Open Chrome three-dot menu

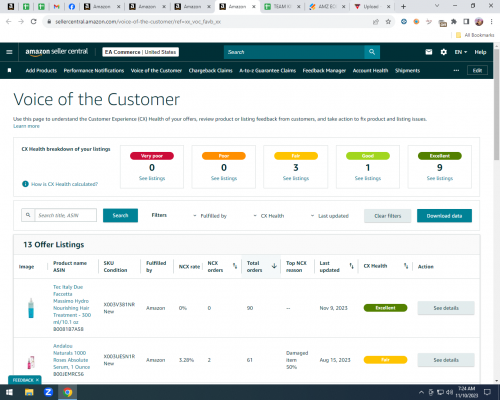click(491, 22)
